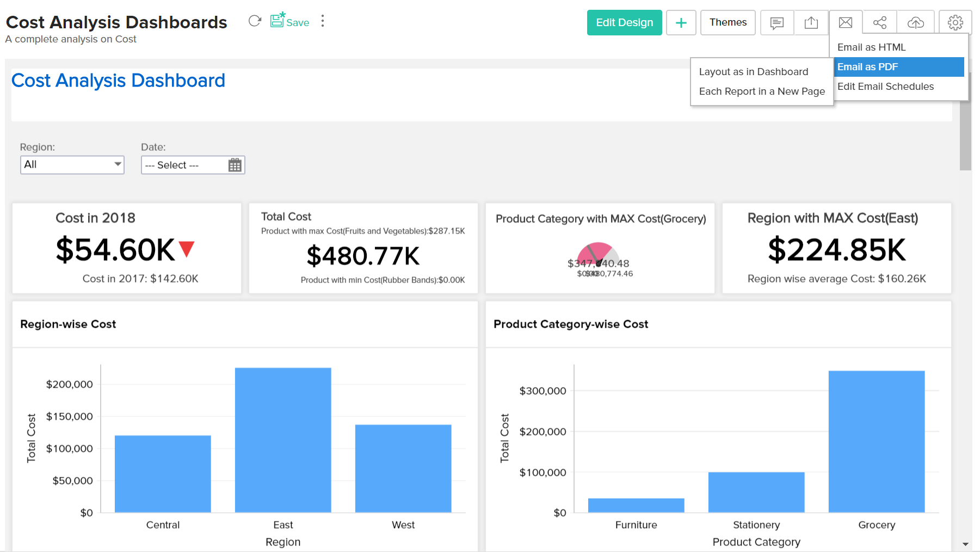This screenshot has height=552, width=980.
Task: Open dashboard settings gear
Action: (955, 22)
